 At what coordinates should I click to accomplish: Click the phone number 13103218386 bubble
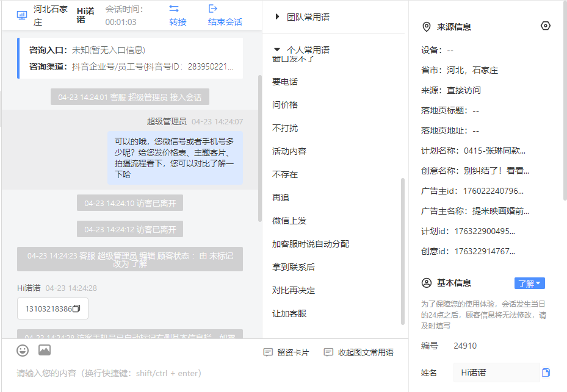pyautogui.click(x=53, y=308)
